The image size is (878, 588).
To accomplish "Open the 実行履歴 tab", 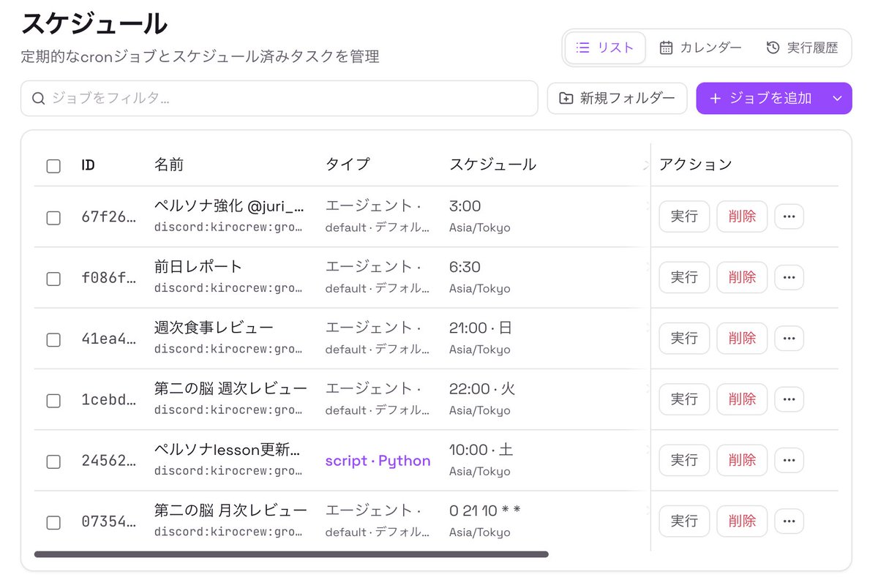I will [802, 48].
